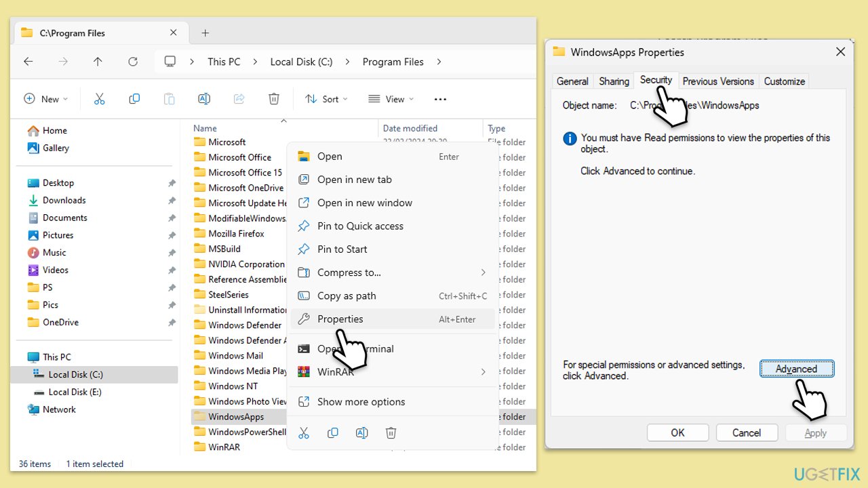Click the Share icon in toolbar
This screenshot has width=868, height=488.
pos(239,99)
